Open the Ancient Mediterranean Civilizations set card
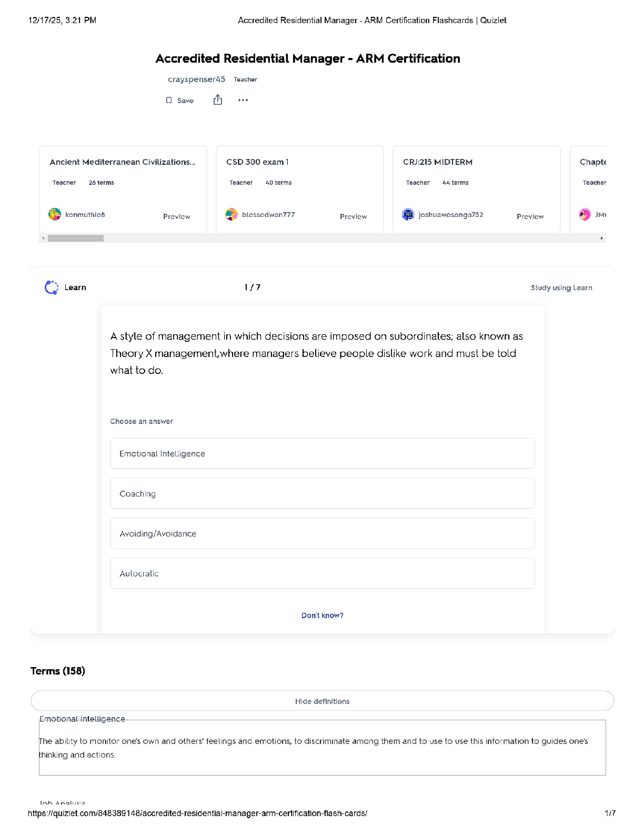 (x=122, y=162)
